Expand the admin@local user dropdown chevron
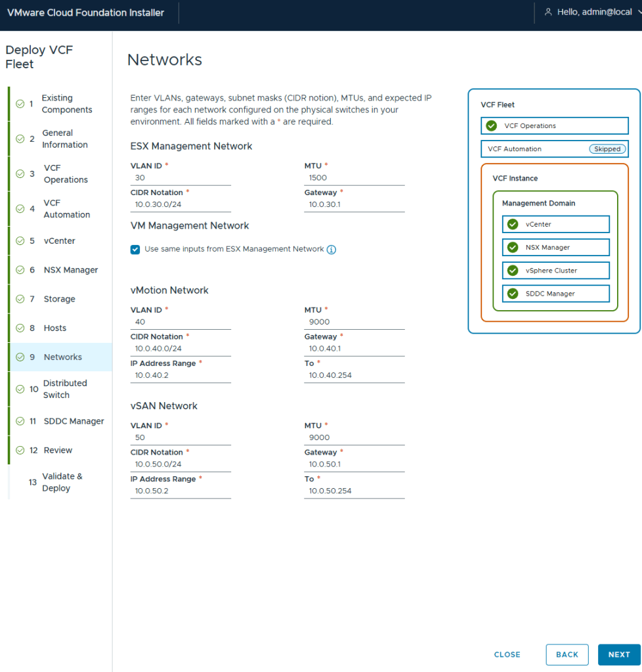 pos(637,12)
